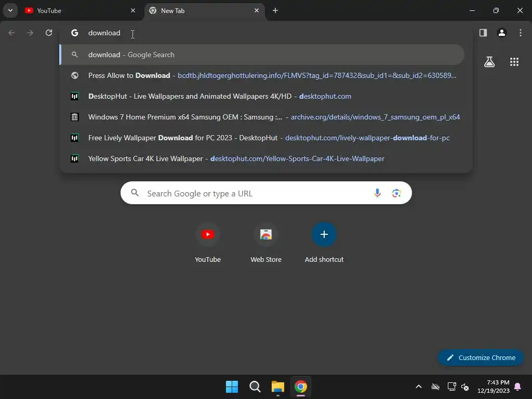Open the tab search dropdown arrow
This screenshot has width=532, height=399.
[x=10, y=10]
